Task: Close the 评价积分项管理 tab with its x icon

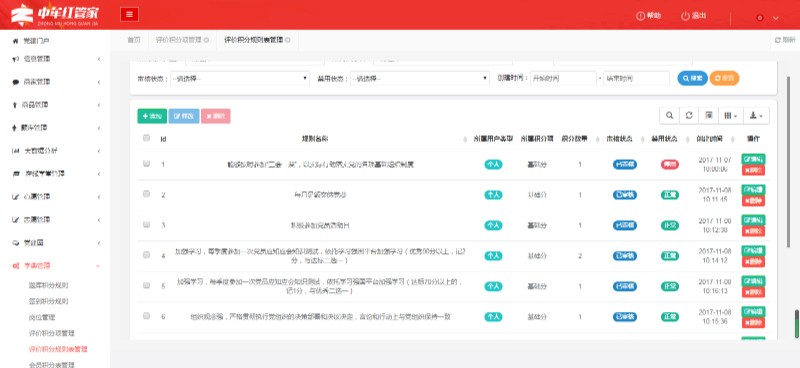Action: (206, 40)
